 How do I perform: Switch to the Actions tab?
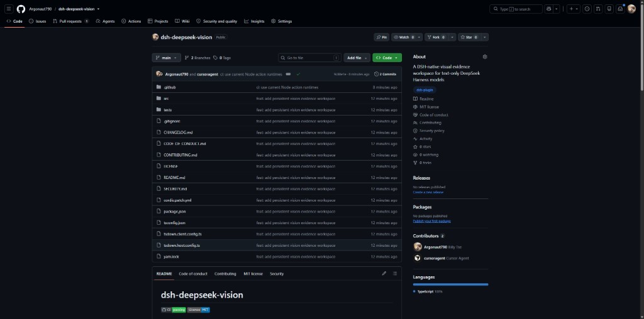pos(131,21)
